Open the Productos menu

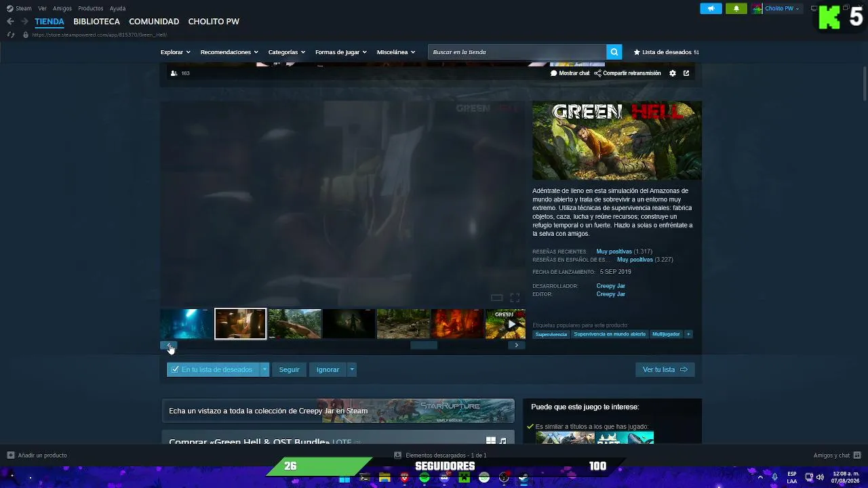point(91,9)
